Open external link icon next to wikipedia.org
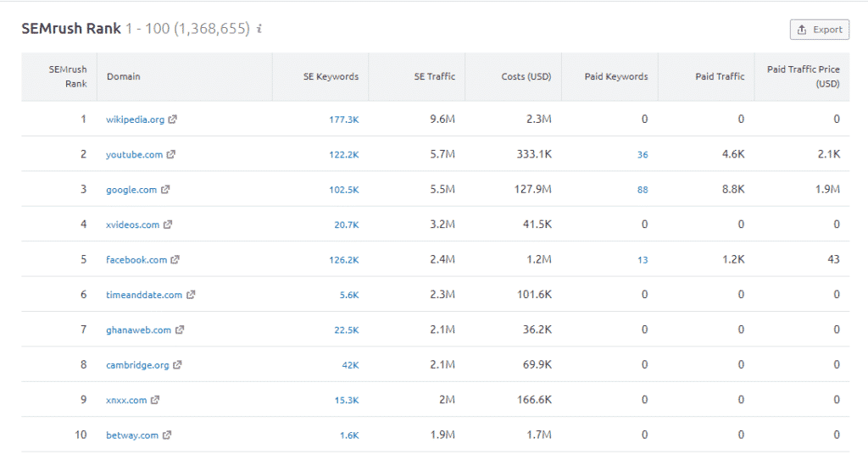 pyautogui.click(x=173, y=119)
